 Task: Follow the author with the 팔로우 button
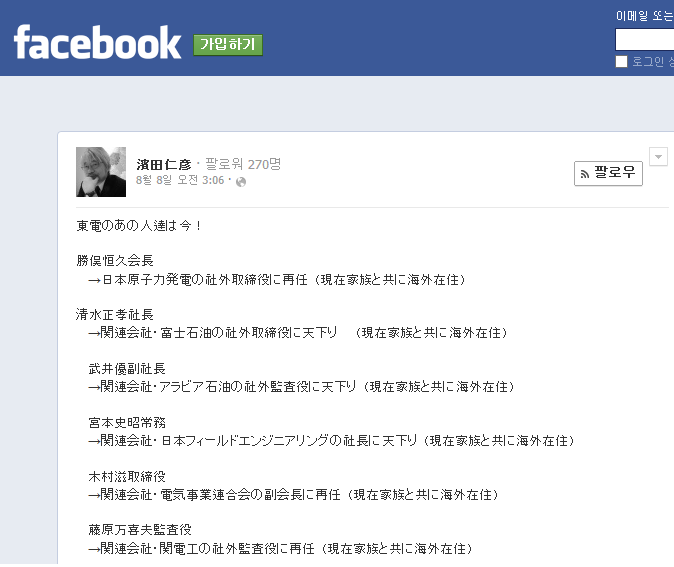(608, 173)
